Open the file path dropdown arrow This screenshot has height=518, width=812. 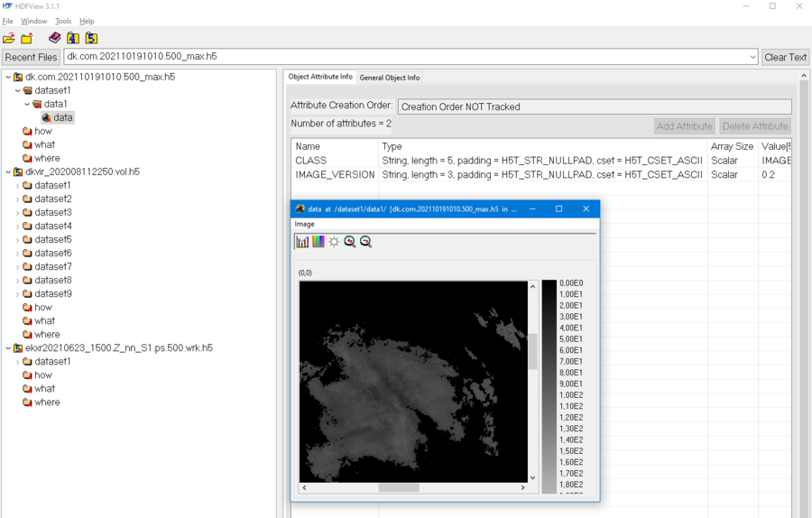tap(752, 57)
